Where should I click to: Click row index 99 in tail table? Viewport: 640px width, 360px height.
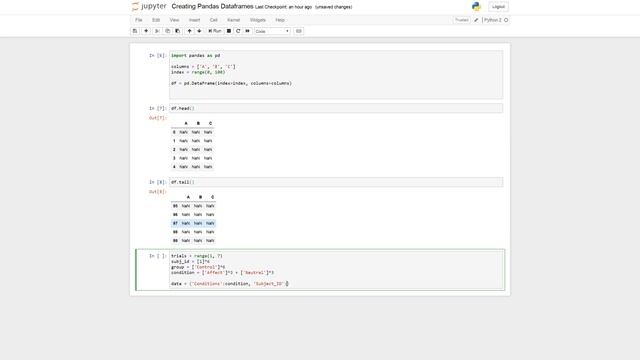(175, 241)
